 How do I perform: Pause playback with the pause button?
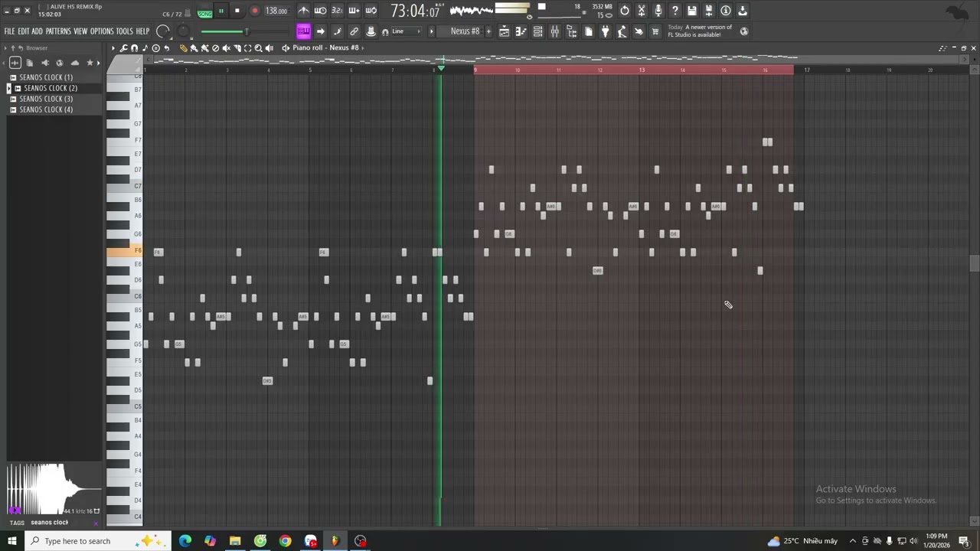pos(221,11)
